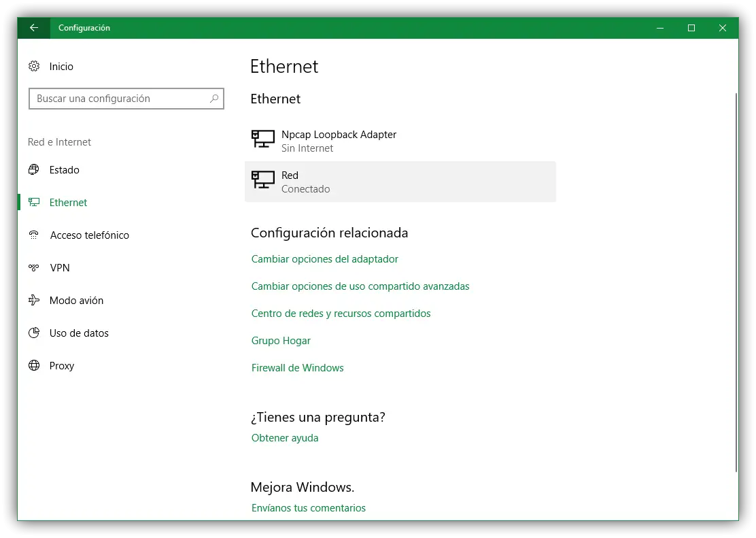Click the Proxy globe icon

tap(34, 365)
